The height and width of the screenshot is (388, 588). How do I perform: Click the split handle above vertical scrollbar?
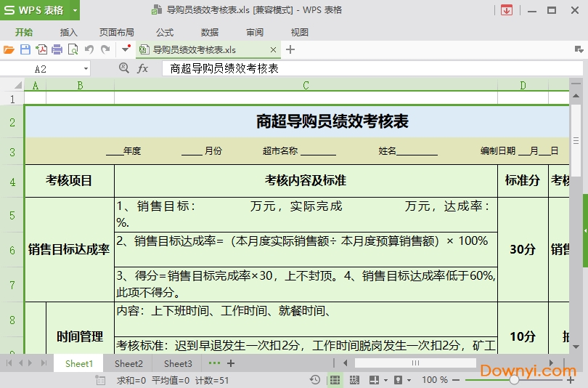pos(576,84)
